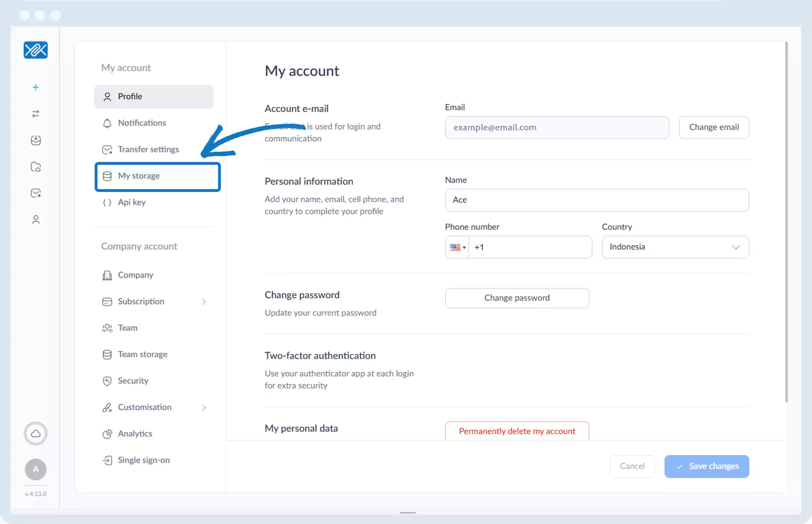This screenshot has height=524, width=812.
Task: Click into the Name input field
Action: (x=596, y=200)
